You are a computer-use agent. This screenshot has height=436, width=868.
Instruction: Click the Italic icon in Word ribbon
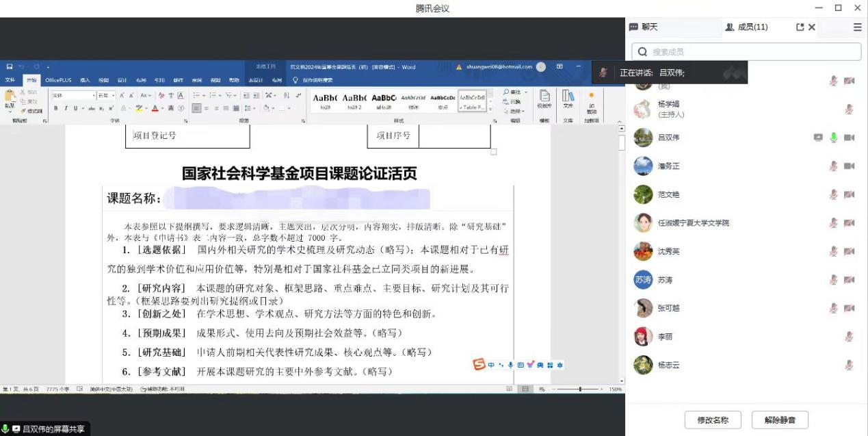(66, 108)
